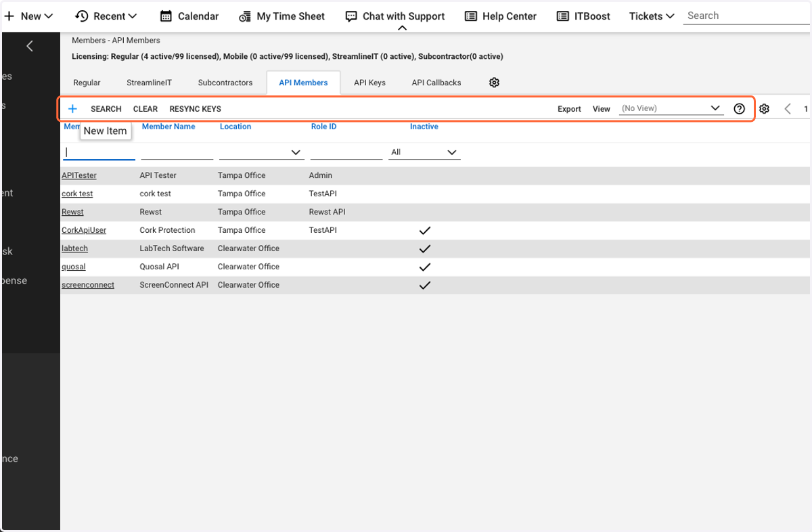Sort by Inactive column header
The height and width of the screenshot is (532, 812).
click(x=424, y=127)
